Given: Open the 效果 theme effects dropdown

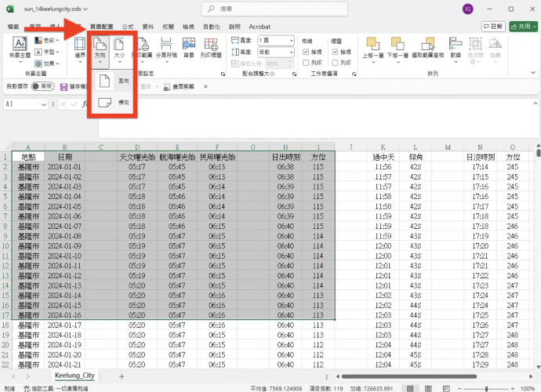Looking at the screenshot, I should pyautogui.click(x=47, y=64).
